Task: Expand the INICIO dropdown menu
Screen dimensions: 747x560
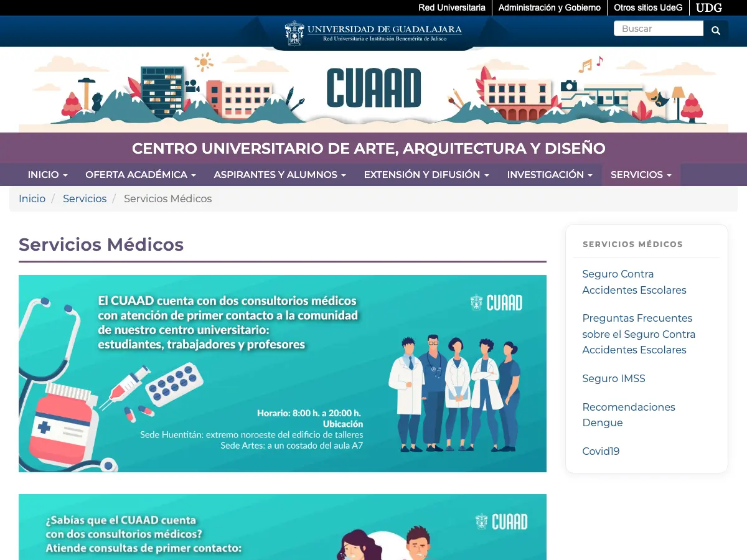Action: click(x=48, y=175)
